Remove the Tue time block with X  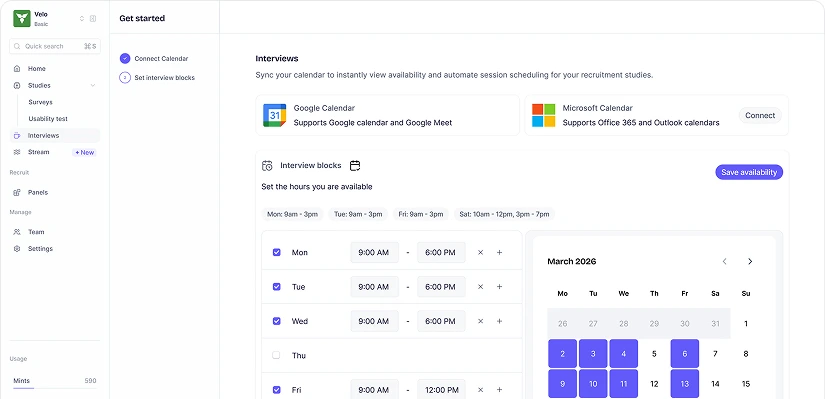point(480,287)
